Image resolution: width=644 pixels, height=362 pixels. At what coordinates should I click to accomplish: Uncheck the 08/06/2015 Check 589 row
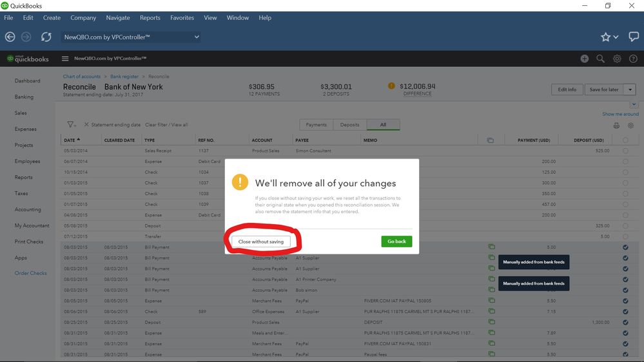625,312
